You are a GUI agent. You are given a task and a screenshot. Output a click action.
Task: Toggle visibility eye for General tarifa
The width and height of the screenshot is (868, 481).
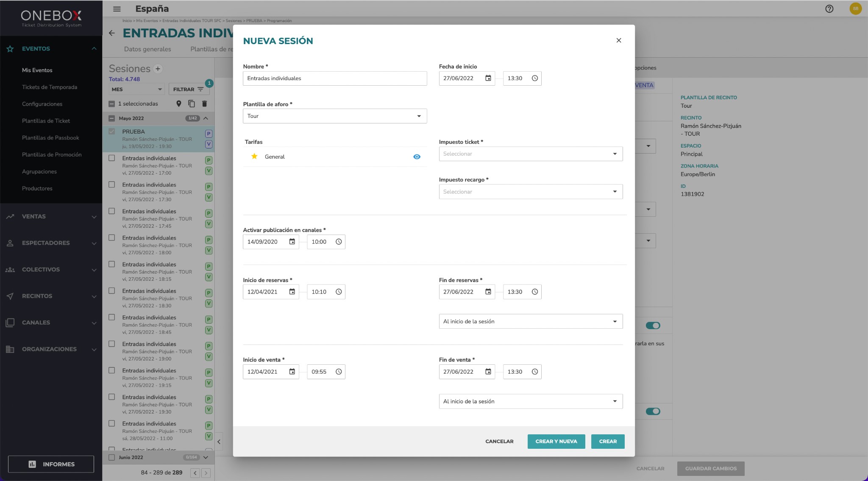tap(417, 157)
